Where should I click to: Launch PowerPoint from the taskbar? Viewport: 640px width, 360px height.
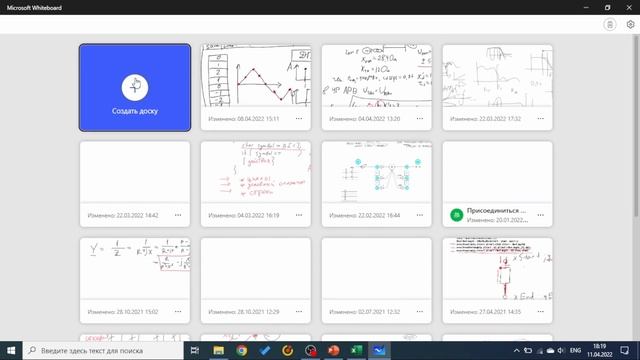tap(333, 351)
